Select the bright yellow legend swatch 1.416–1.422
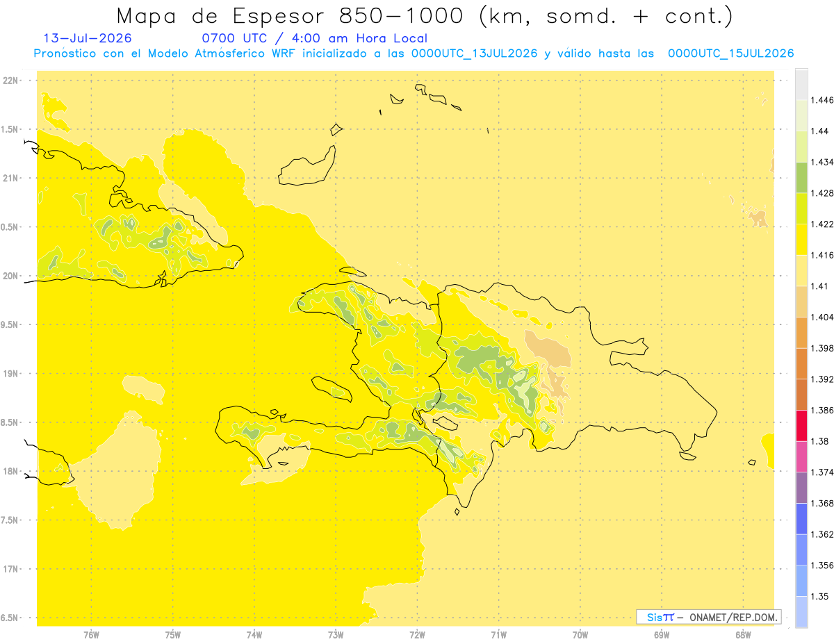 [x=801, y=240]
